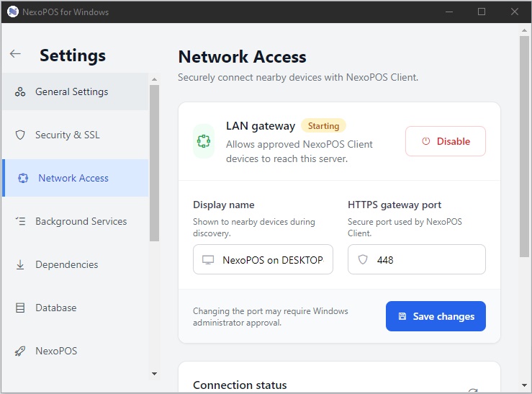
Task: Click the Background Services list icon
Action: click(x=20, y=221)
